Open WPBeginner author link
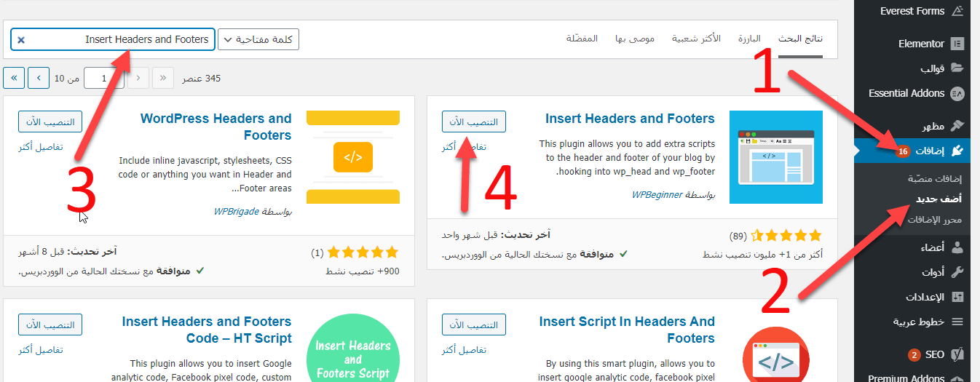 tap(657, 195)
